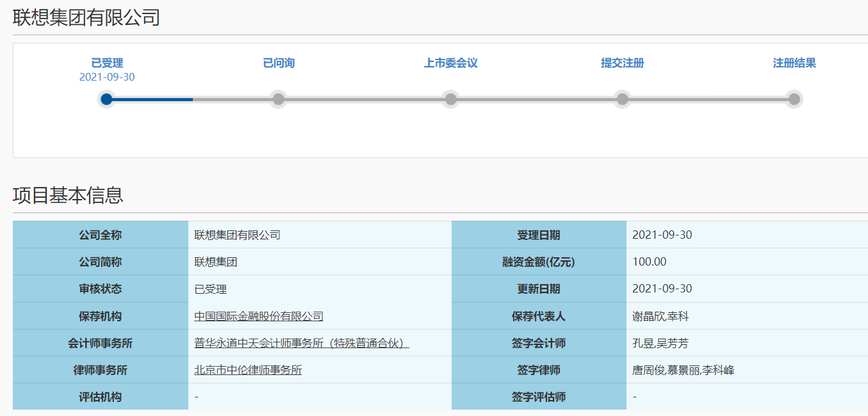
Task: Click the 签字会计师 value 孔昱,吴芳芳
Action: 660,343
